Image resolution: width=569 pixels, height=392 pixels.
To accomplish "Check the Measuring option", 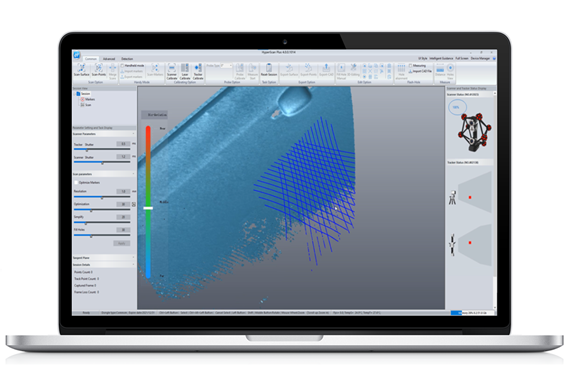I will pyautogui.click(x=410, y=66).
